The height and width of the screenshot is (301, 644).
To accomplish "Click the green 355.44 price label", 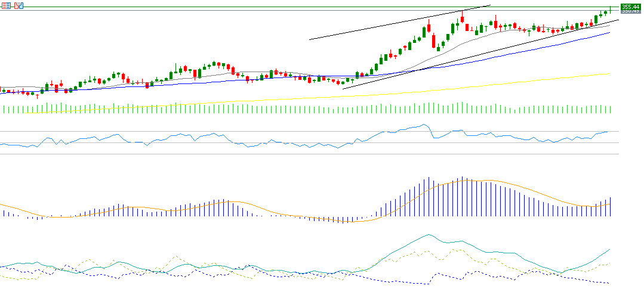I will (x=630, y=7).
